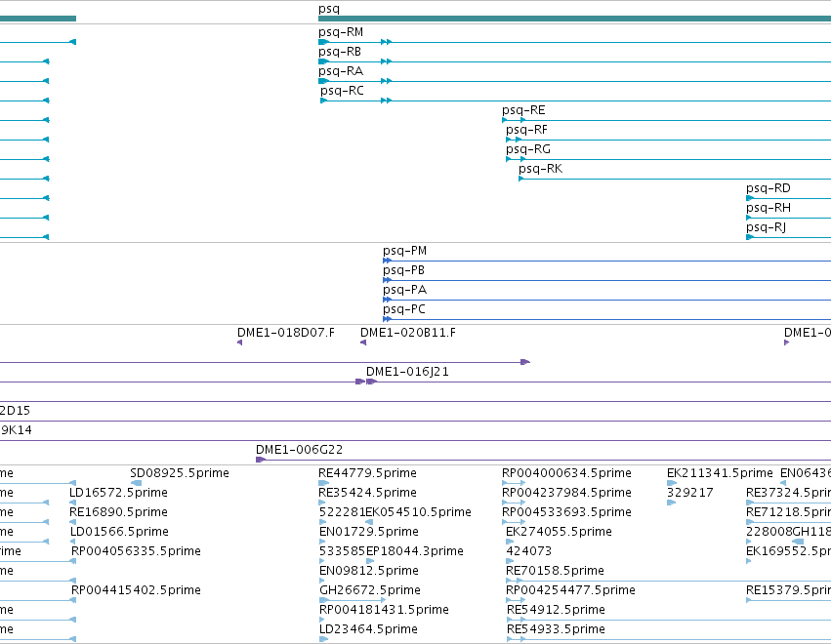Select the EK274055.5prime label
The width and height of the screenshot is (831, 644).
(560, 532)
